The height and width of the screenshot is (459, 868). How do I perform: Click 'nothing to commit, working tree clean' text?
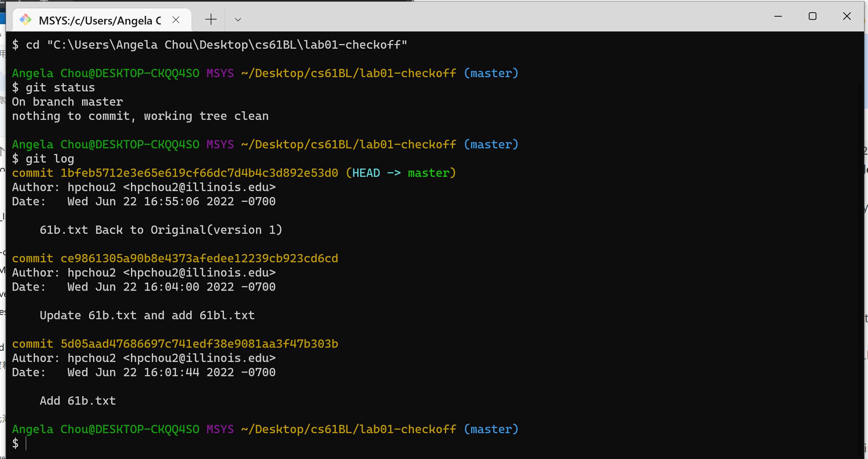point(140,116)
